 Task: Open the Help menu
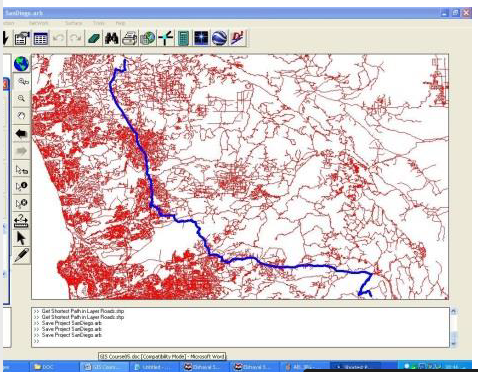121,23
